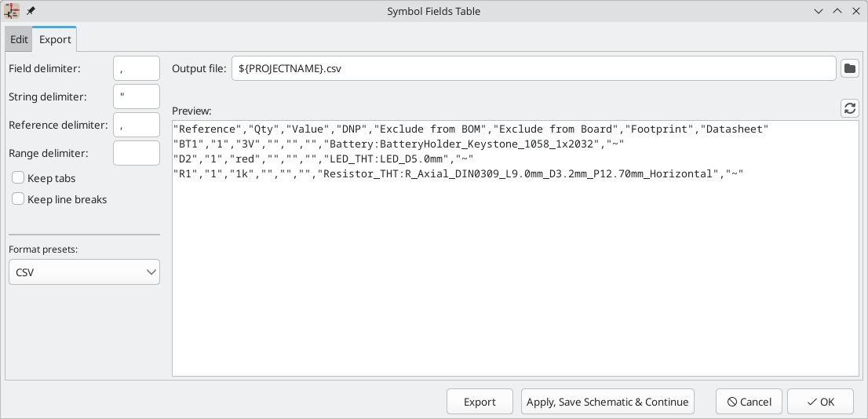The height and width of the screenshot is (419, 868).
Task: Click the KiCad app icon in title bar
Action: (13, 11)
